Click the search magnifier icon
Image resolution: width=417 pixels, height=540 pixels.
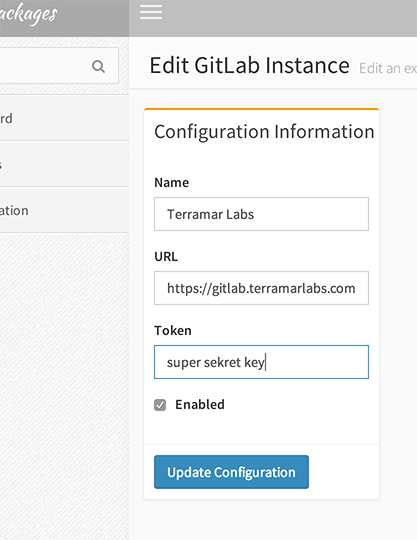tap(98, 66)
